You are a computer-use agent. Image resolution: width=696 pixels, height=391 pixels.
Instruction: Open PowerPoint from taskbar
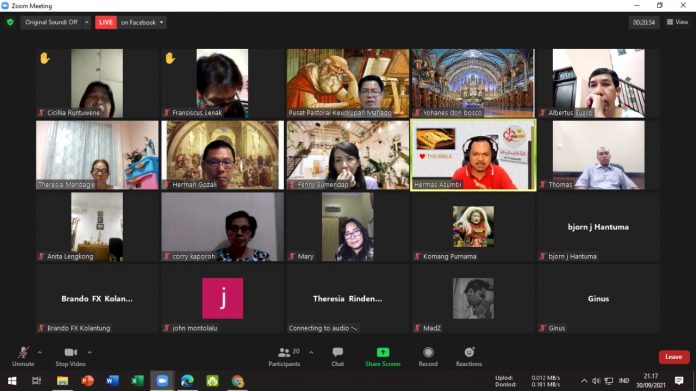pyautogui.click(x=87, y=381)
